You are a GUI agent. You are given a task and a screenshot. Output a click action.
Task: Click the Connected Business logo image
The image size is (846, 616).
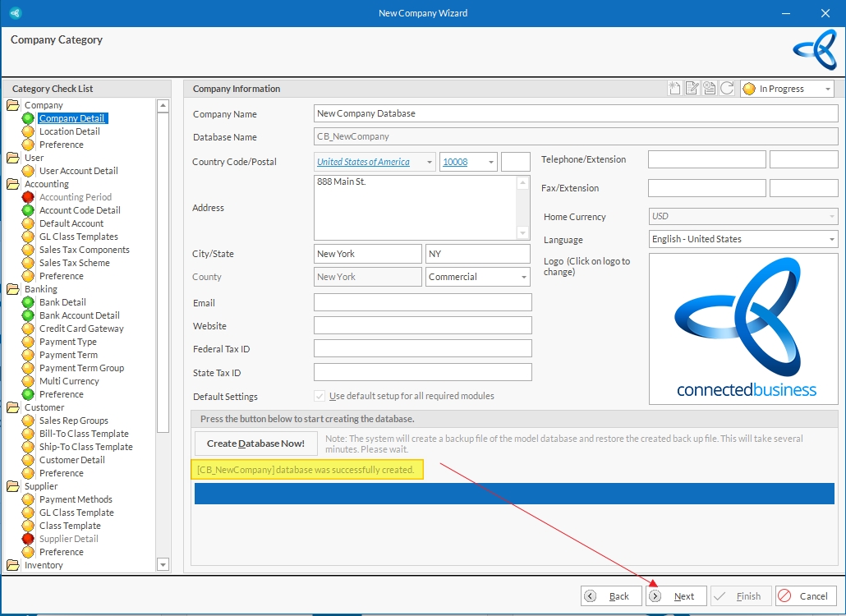pos(745,329)
